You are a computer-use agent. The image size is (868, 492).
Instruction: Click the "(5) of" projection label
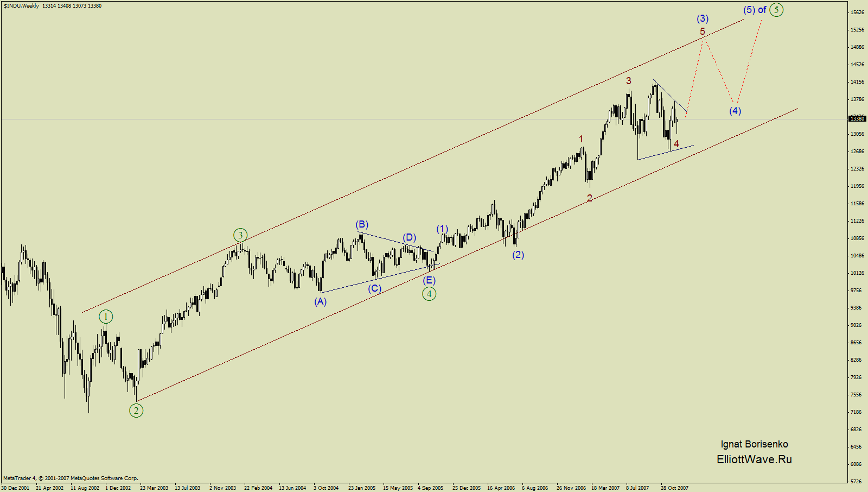[x=755, y=10]
